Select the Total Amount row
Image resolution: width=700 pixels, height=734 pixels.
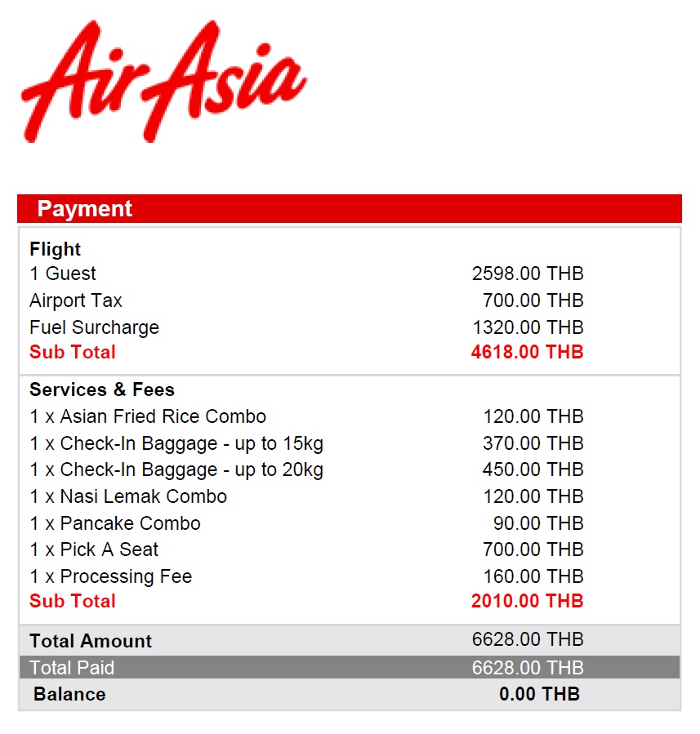coord(350,640)
